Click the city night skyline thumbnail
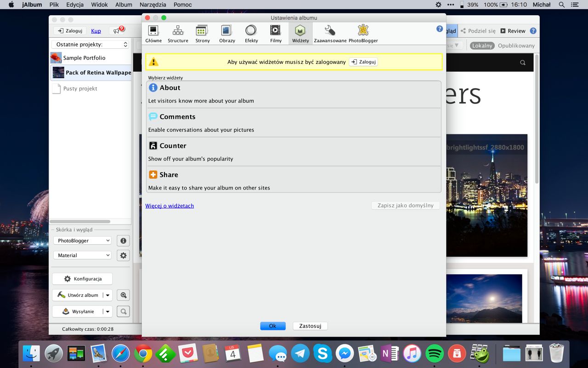 [x=487, y=195]
